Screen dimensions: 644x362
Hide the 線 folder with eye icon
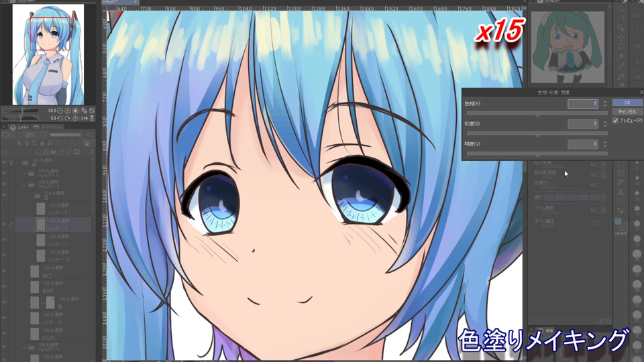click(x=4, y=162)
